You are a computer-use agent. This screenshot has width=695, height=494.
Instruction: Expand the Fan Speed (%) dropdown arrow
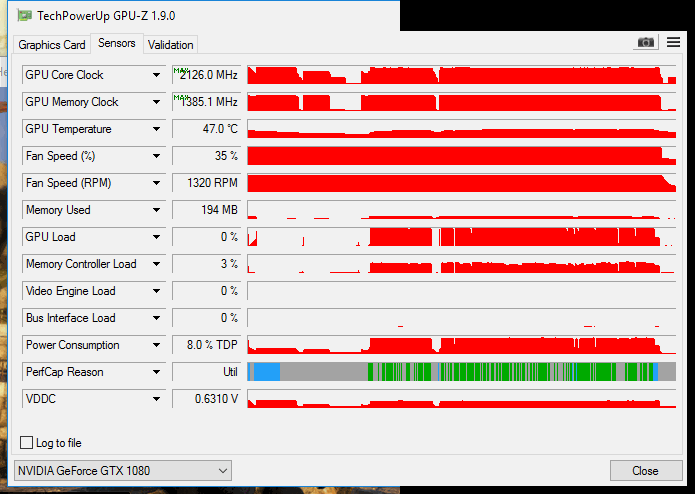(156, 156)
